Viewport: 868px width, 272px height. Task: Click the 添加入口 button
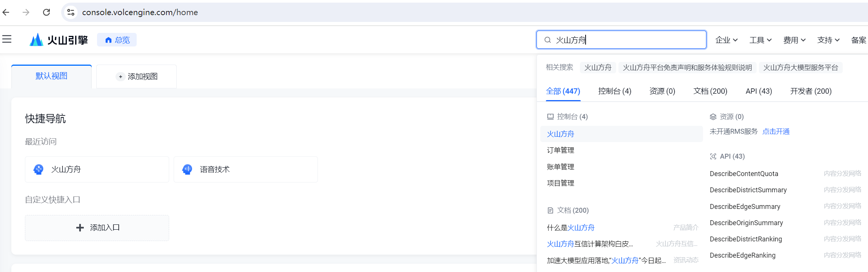pyautogui.click(x=97, y=228)
